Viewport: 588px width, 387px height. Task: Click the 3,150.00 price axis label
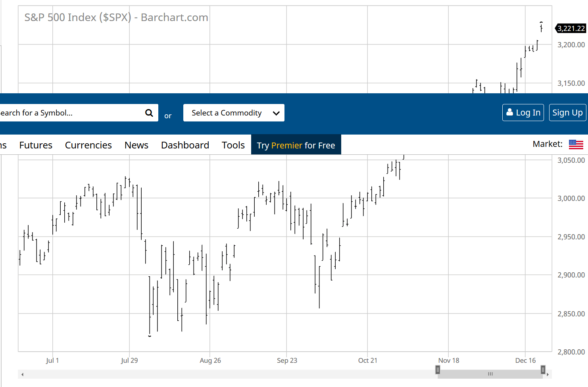[571, 83]
